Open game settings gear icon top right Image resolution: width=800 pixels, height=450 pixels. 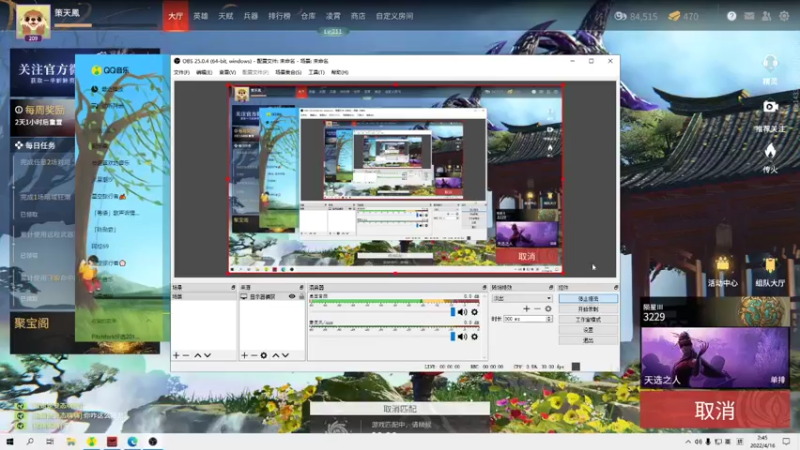click(784, 16)
